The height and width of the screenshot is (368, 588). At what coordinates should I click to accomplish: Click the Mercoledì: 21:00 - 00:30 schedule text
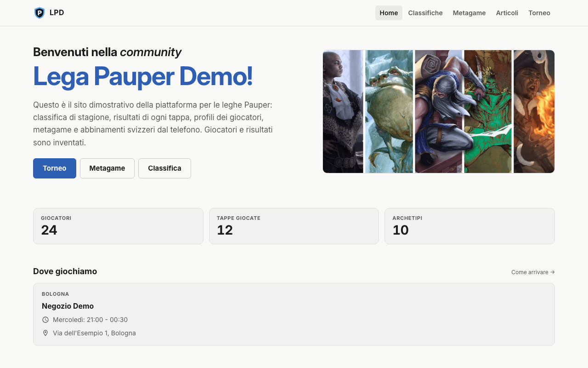pyautogui.click(x=90, y=320)
